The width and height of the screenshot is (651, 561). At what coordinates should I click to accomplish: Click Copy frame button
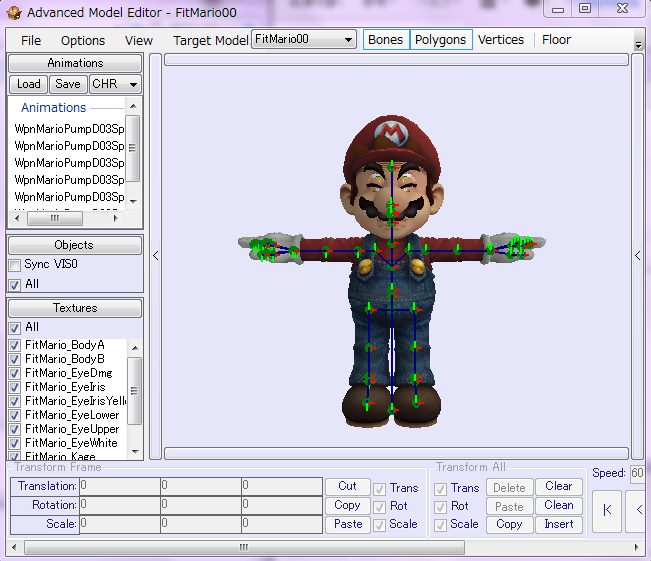point(348,505)
